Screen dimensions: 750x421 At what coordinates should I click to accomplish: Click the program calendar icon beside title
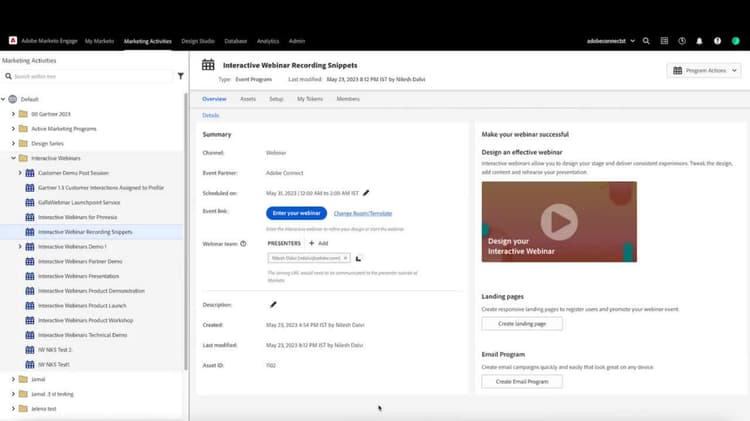tap(208, 65)
